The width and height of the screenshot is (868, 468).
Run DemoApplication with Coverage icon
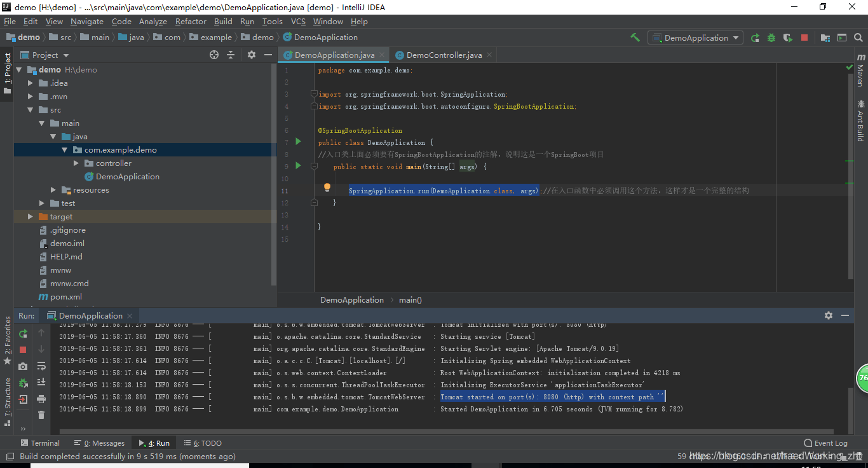click(x=788, y=38)
